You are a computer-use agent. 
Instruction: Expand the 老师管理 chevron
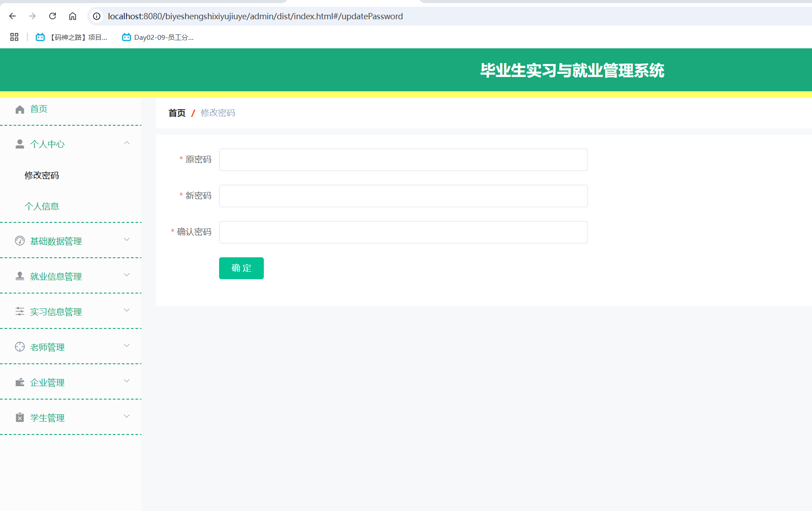tap(127, 346)
